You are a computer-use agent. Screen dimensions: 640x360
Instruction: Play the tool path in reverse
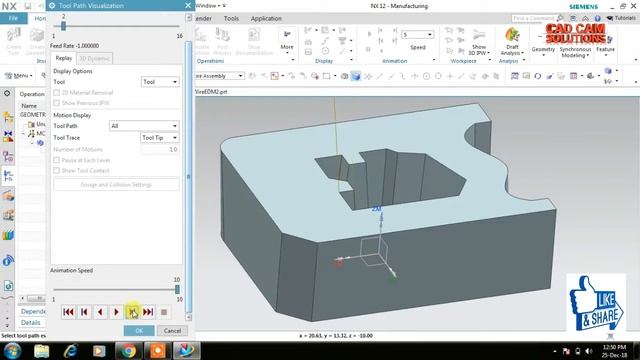[x=100, y=312]
